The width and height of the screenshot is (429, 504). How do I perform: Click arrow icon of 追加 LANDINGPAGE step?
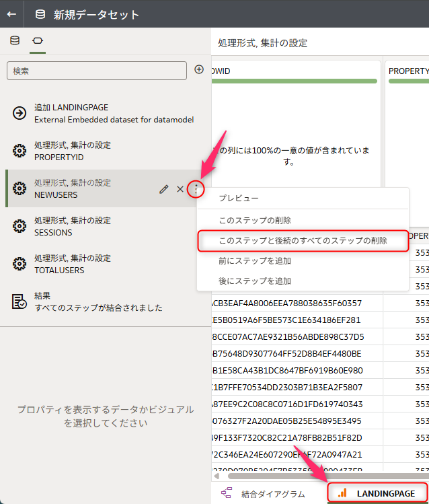(19, 114)
